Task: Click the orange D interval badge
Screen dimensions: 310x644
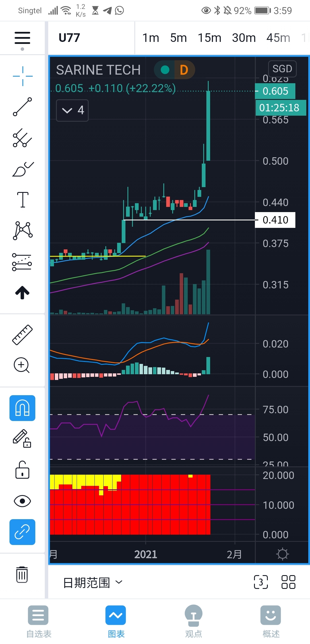Action: 184,70
